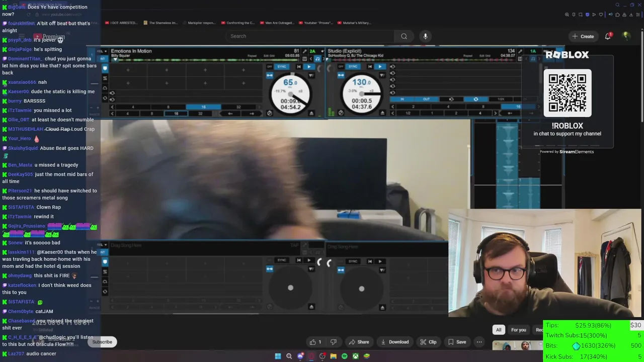Click the YouTube search magnifier button
The height and width of the screenshot is (362, 644).
(x=404, y=36)
